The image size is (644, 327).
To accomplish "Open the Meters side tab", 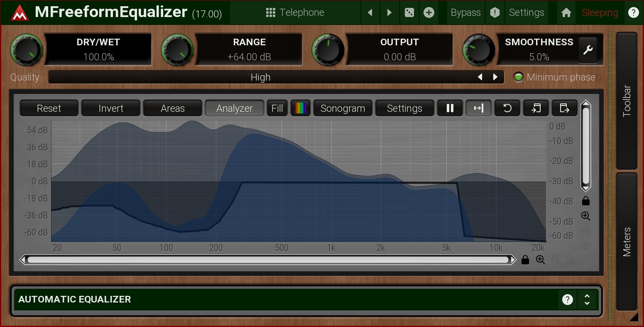I will tap(627, 241).
